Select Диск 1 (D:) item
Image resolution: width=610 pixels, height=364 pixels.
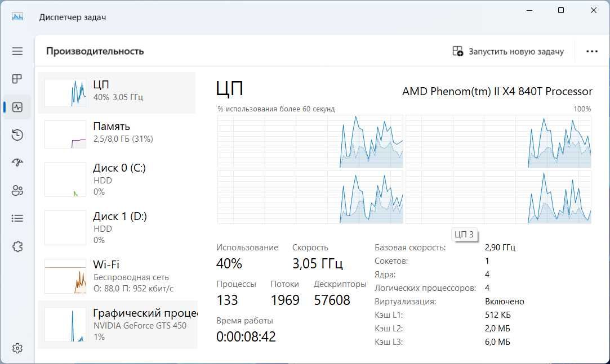coord(117,228)
